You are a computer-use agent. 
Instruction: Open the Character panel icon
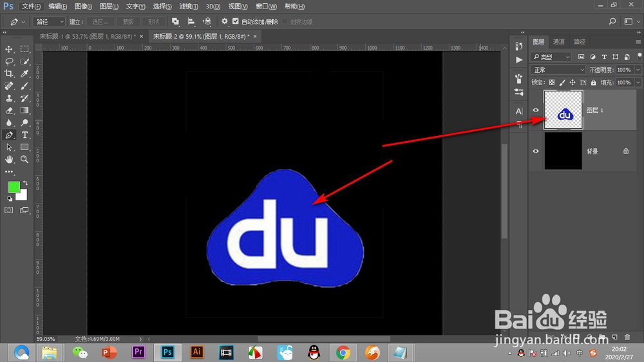tap(519, 111)
